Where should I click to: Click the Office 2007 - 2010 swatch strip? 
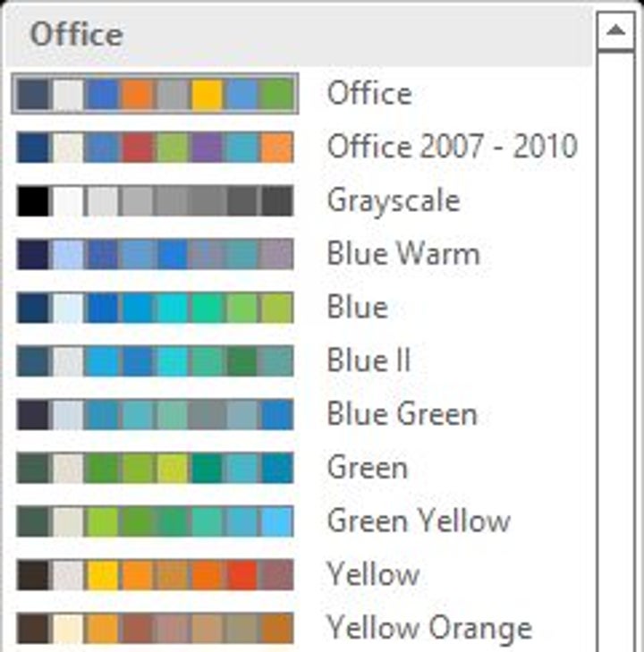point(155,148)
